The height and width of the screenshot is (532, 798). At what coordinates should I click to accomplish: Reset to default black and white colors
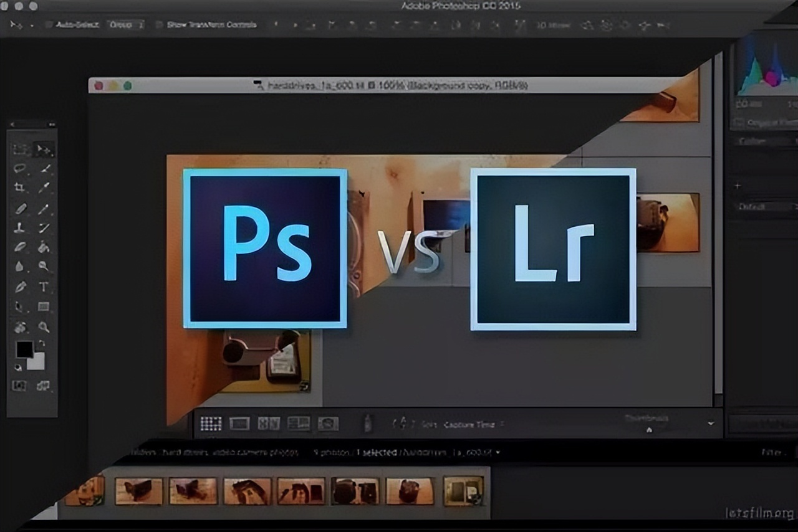click(x=18, y=367)
